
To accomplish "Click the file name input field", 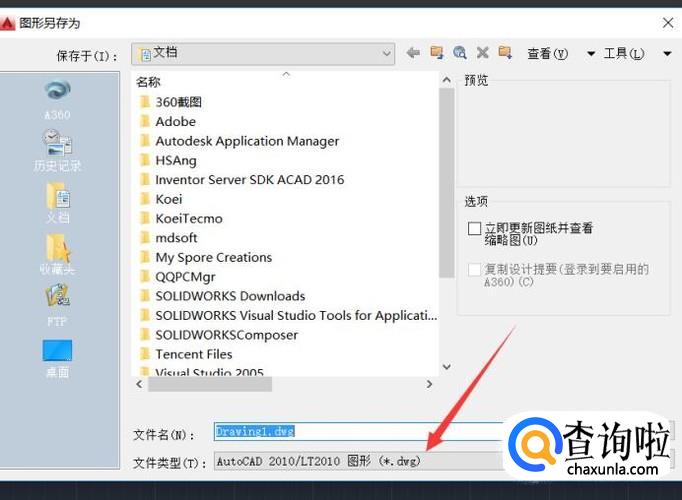I will (359, 431).
